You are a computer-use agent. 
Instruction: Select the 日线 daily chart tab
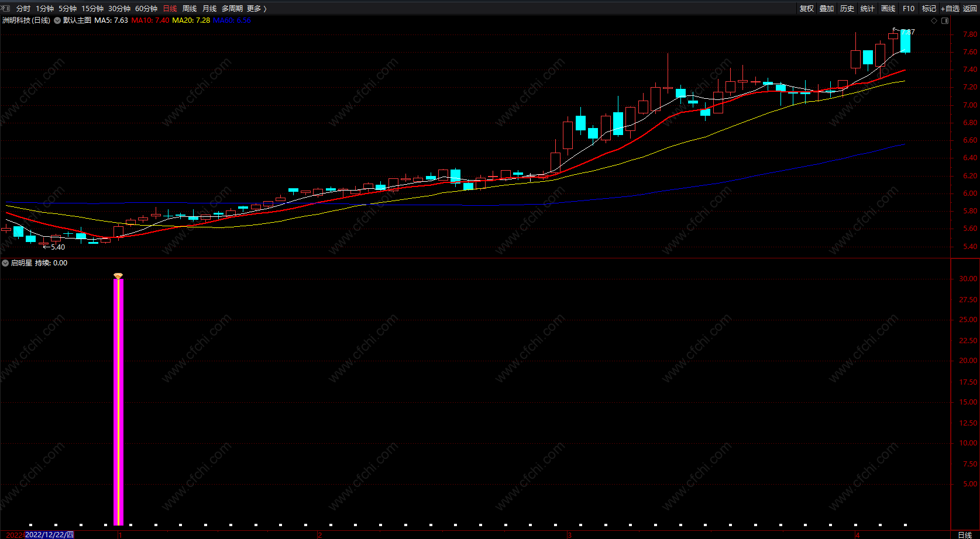[170, 9]
